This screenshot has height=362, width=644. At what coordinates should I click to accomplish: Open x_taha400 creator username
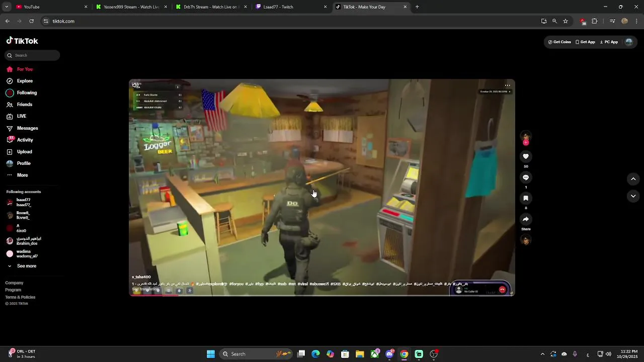141,277
